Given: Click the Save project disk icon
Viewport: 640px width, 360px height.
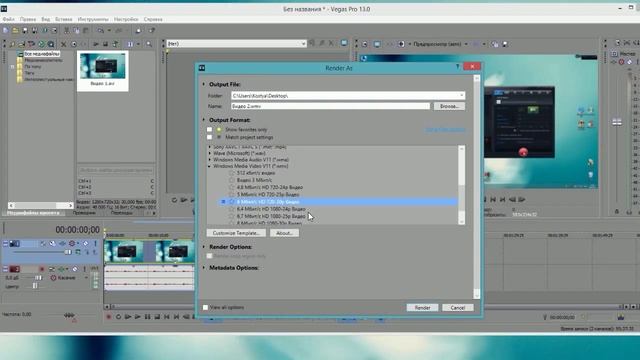Looking at the screenshot, I should pyautogui.click(x=25, y=30).
